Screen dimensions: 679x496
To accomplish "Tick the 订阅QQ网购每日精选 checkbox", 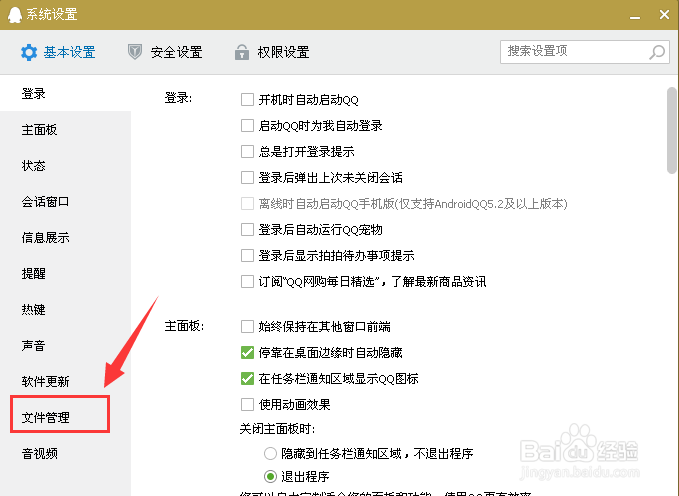I will 247,282.
